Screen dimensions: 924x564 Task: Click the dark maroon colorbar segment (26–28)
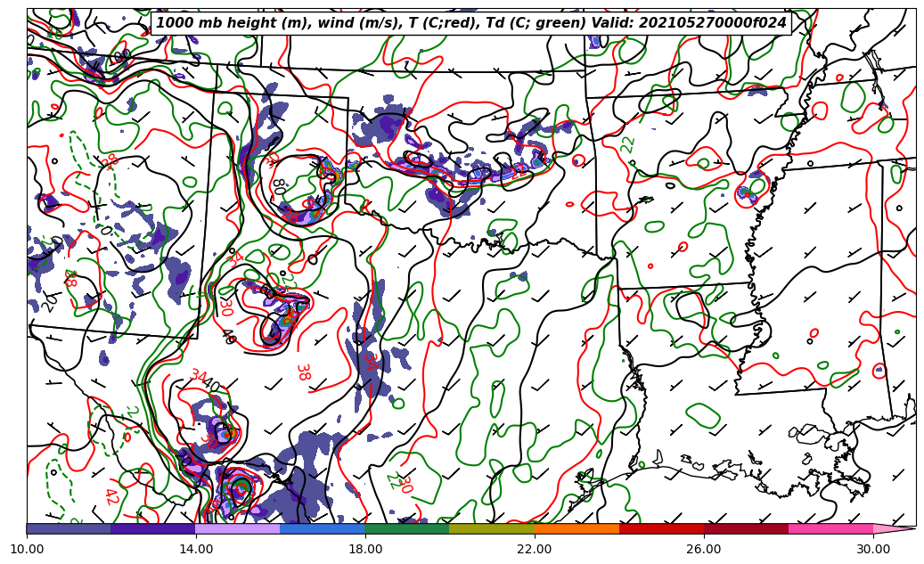point(746,528)
